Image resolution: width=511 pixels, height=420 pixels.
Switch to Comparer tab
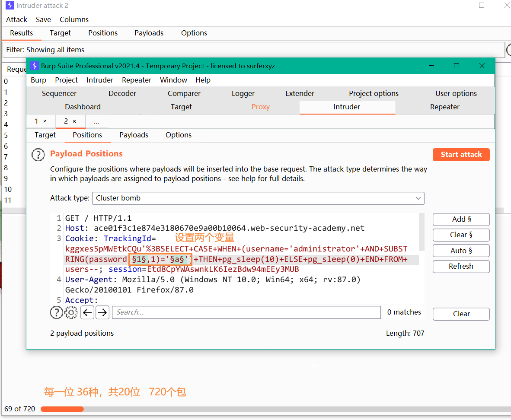click(x=184, y=93)
